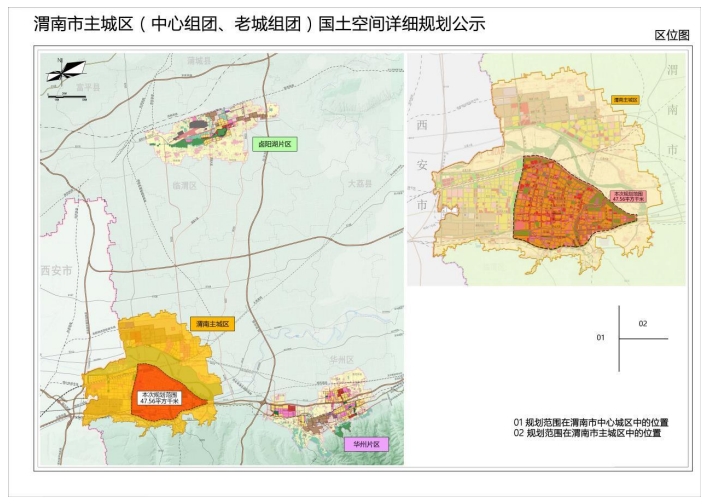Click the 临渭区 label on the map
Image resolution: width=708 pixels, height=504 pixels.
pyautogui.click(x=185, y=186)
